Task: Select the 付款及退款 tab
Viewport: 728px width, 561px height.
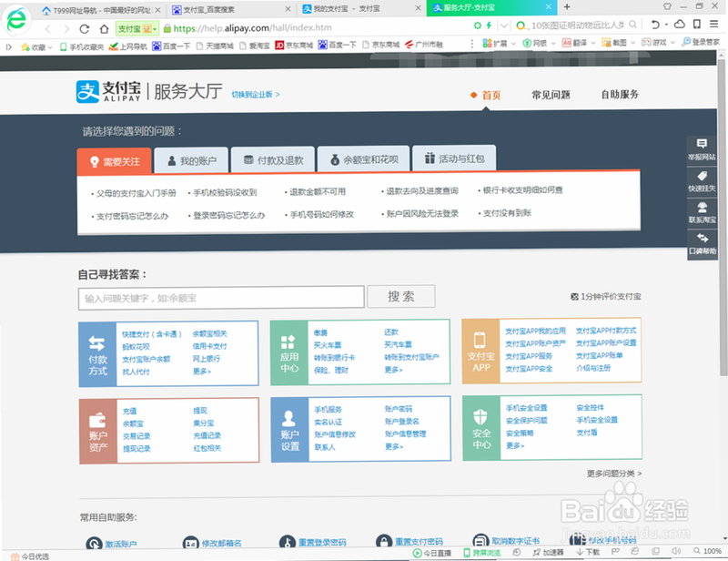Action: tap(273, 160)
